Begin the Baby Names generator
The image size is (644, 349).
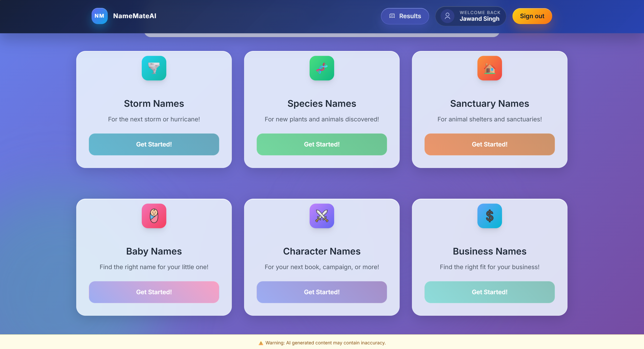tap(154, 292)
